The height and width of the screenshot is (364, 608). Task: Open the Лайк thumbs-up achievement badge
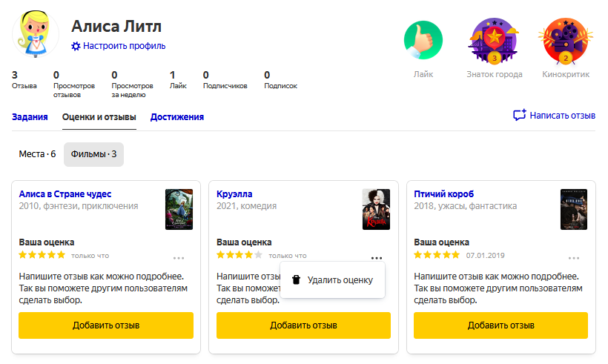423,40
